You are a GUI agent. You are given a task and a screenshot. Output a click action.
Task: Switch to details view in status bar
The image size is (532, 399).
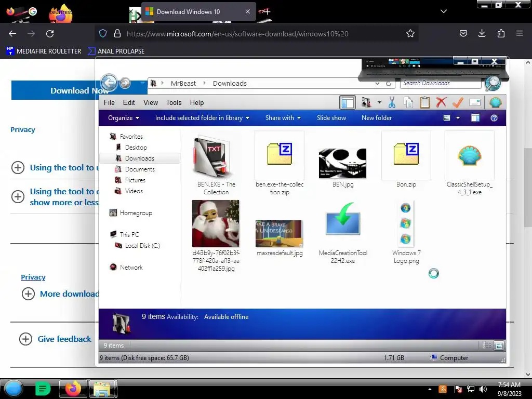click(x=487, y=345)
